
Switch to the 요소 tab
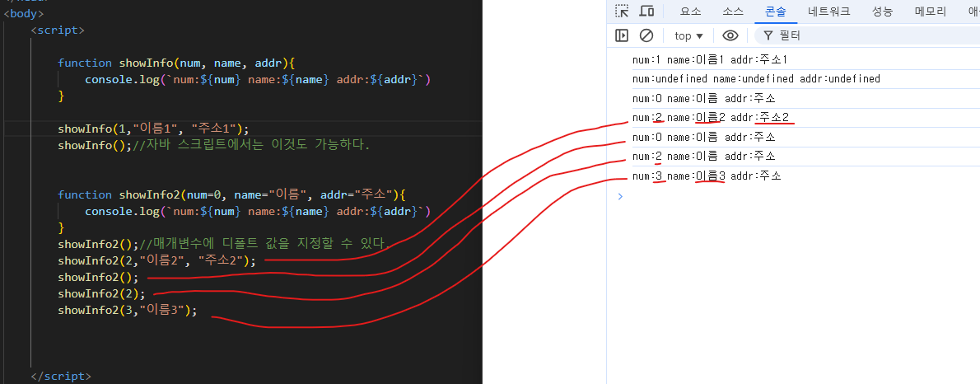[x=691, y=12]
